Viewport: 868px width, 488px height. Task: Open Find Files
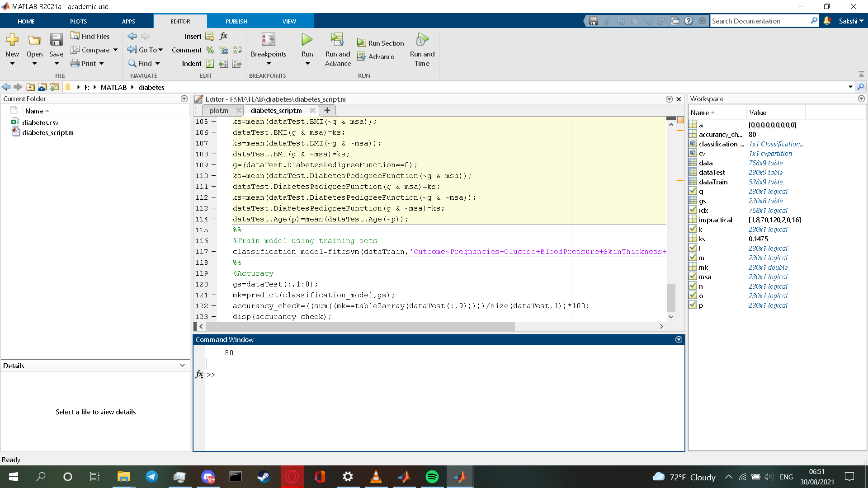coord(90,36)
